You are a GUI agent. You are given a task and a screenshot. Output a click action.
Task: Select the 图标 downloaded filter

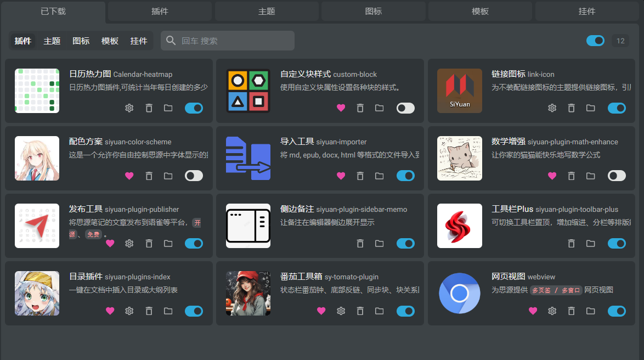click(81, 41)
